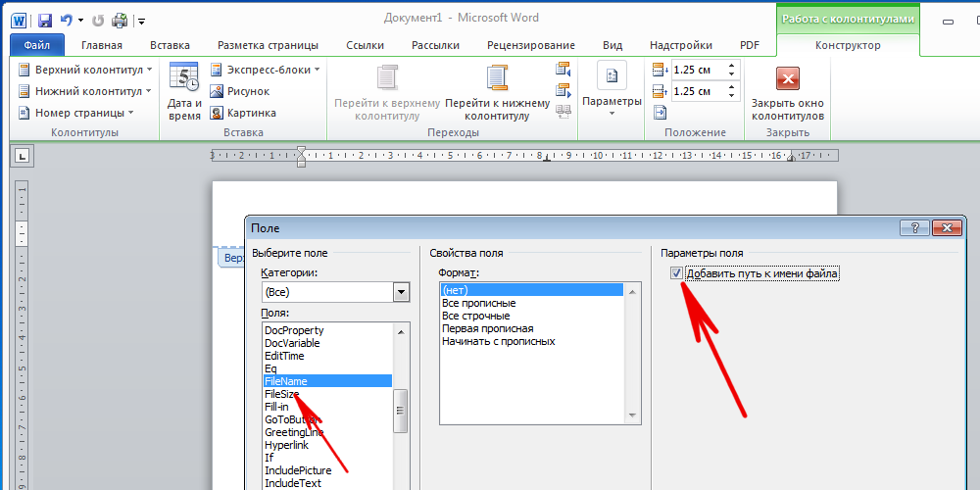The width and height of the screenshot is (980, 490).
Task: Increase header top position spinner
Action: tap(732, 65)
